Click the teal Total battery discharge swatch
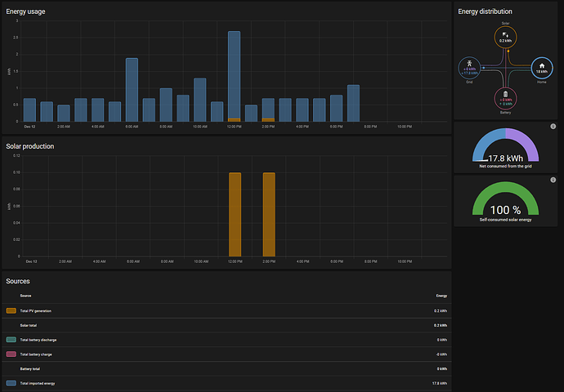Viewport: 564px width, 392px height. click(x=11, y=340)
